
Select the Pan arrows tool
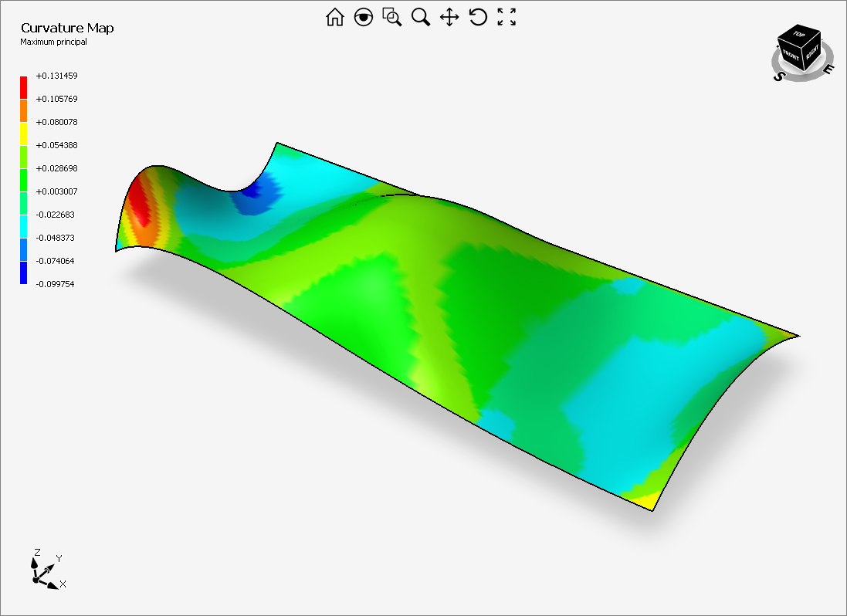(449, 17)
